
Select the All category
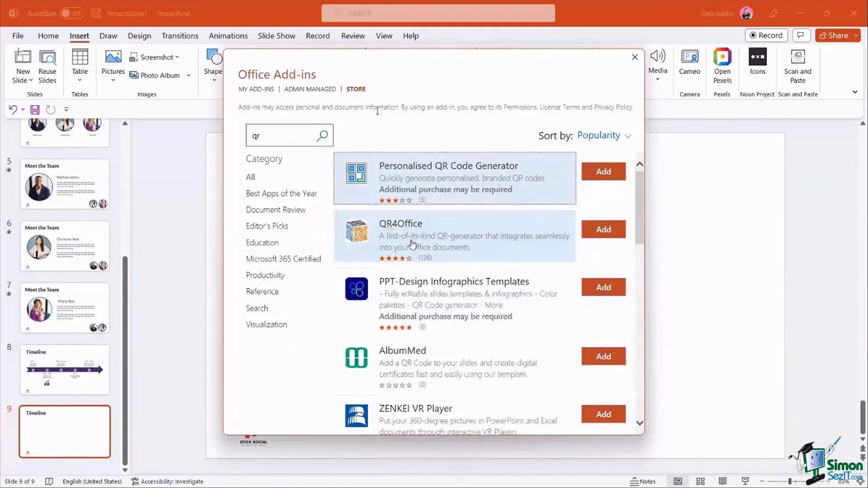pyautogui.click(x=250, y=177)
